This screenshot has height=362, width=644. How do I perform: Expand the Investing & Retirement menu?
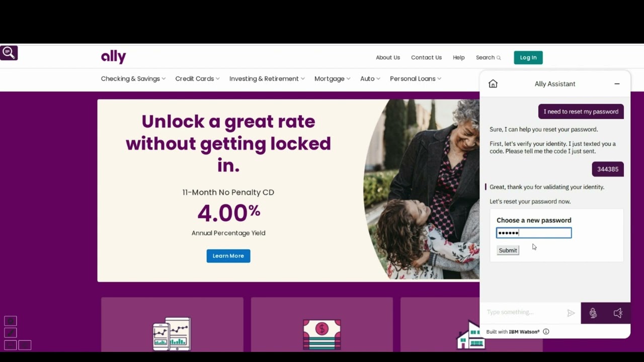tap(267, 78)
